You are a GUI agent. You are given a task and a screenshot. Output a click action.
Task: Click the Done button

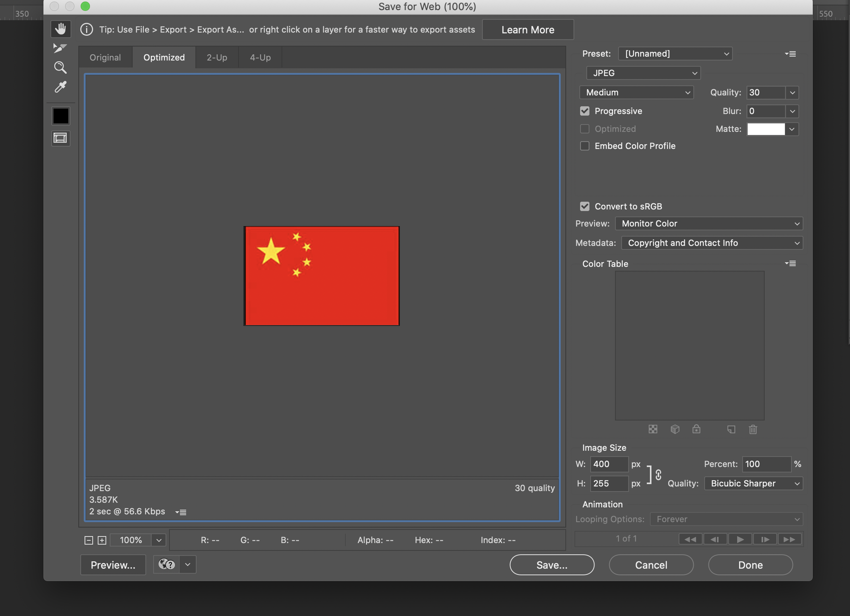point(750,565)
